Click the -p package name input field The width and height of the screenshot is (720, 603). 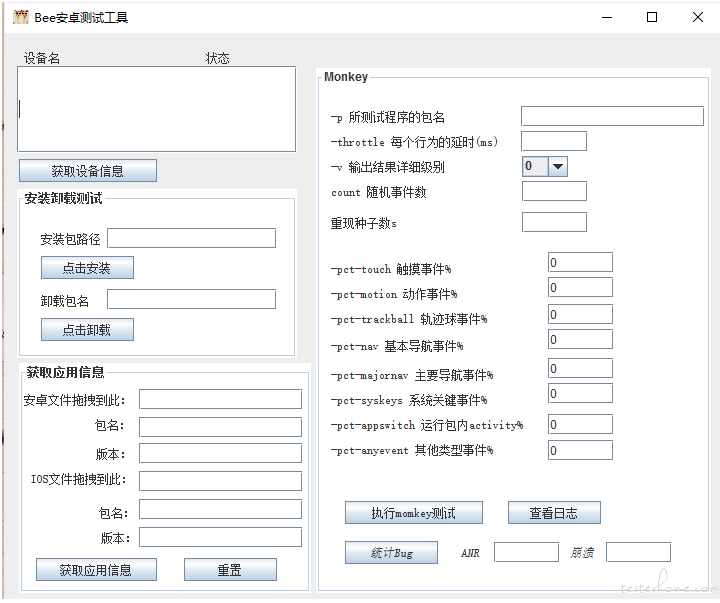click(612, 116)
